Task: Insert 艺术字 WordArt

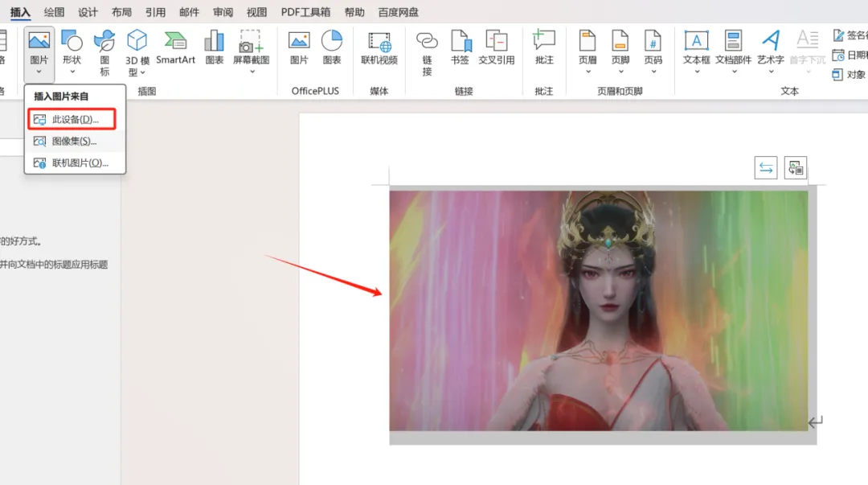Action: coord(771,47)
